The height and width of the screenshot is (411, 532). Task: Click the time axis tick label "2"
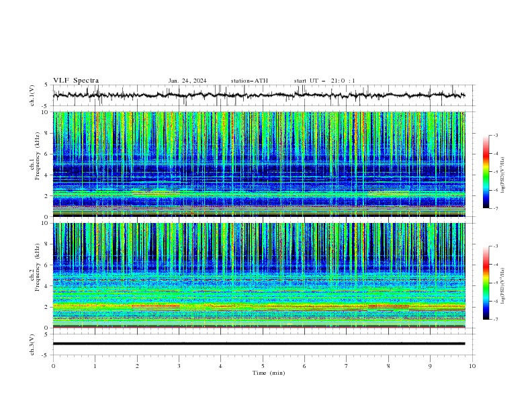[x=137, y=366]
